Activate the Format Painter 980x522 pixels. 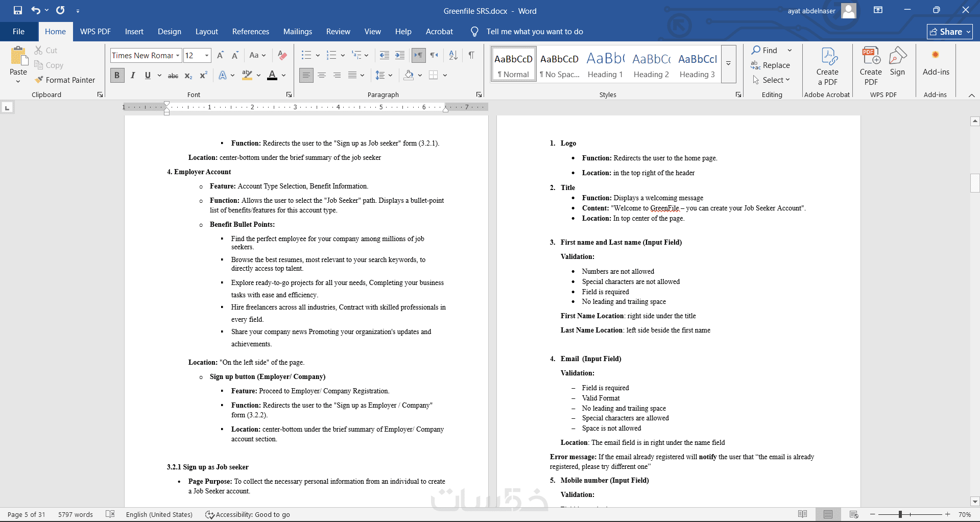[x=65, y=80]
